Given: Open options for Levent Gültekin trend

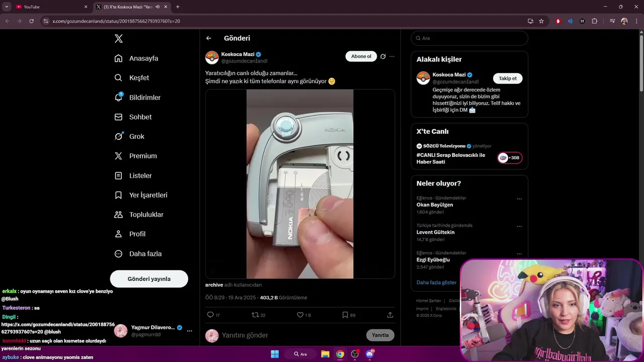Looking at the screenshot, I should coord(519,226).
